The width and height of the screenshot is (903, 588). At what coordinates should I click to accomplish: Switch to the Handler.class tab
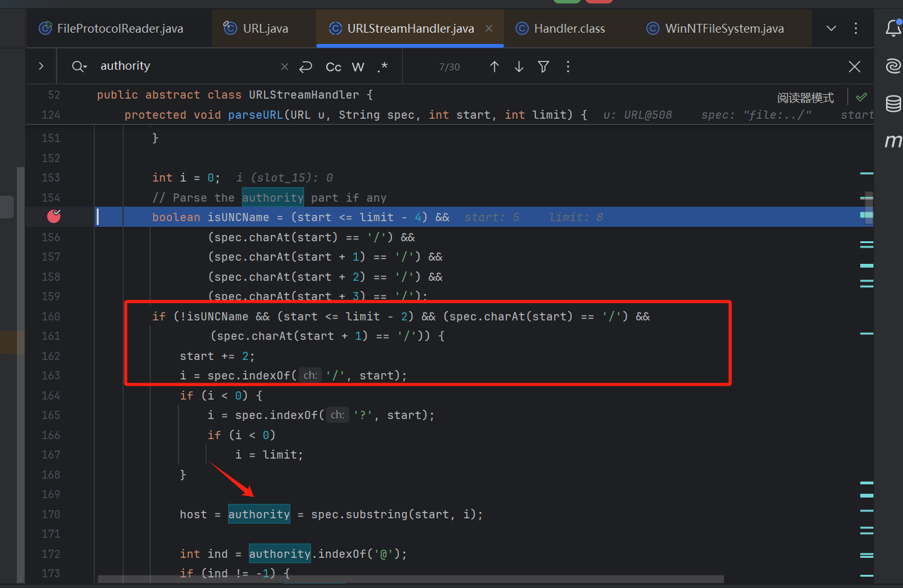pyautogui.click(x=561, y=28)
